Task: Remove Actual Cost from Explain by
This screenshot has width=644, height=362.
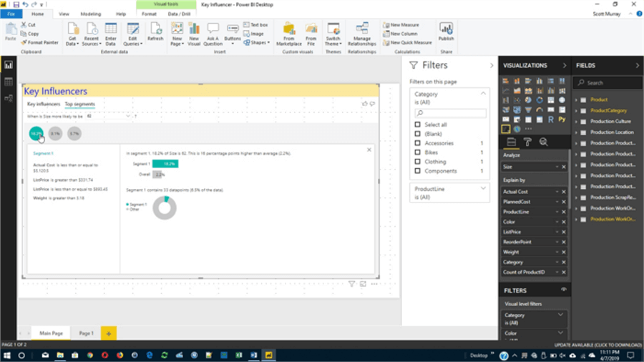Action: point(564,192)
